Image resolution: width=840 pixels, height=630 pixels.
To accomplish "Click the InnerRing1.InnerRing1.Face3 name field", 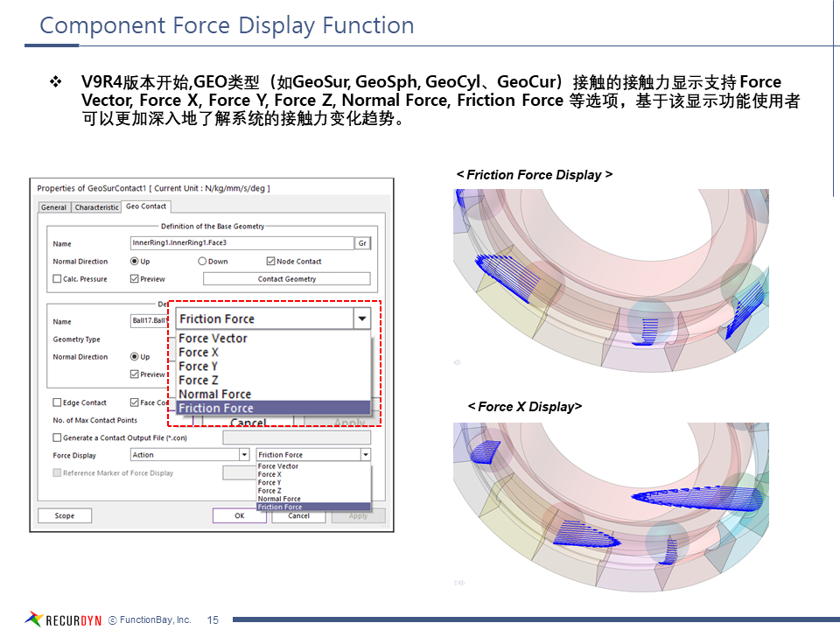I will 241,243.
